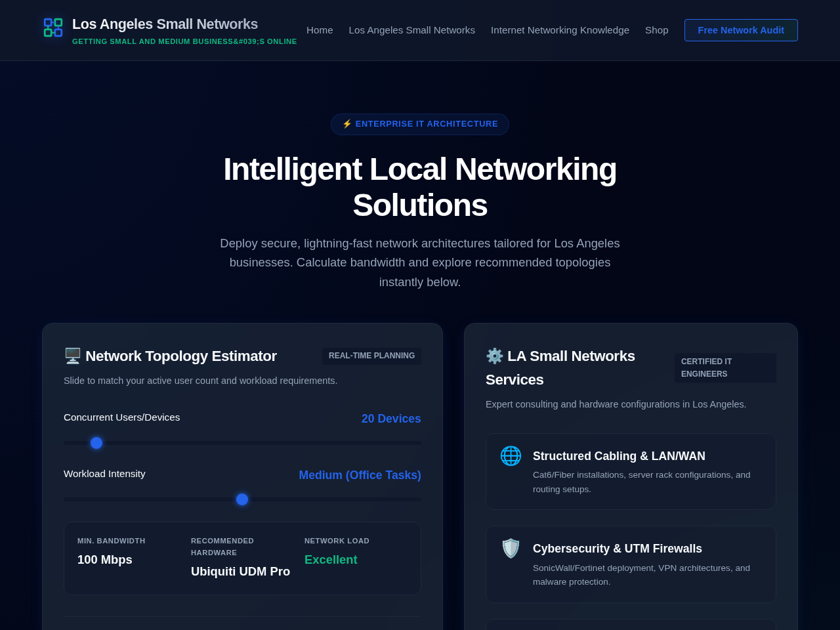
Task: Click the Free Network Audit button
Action: [741, 30]
